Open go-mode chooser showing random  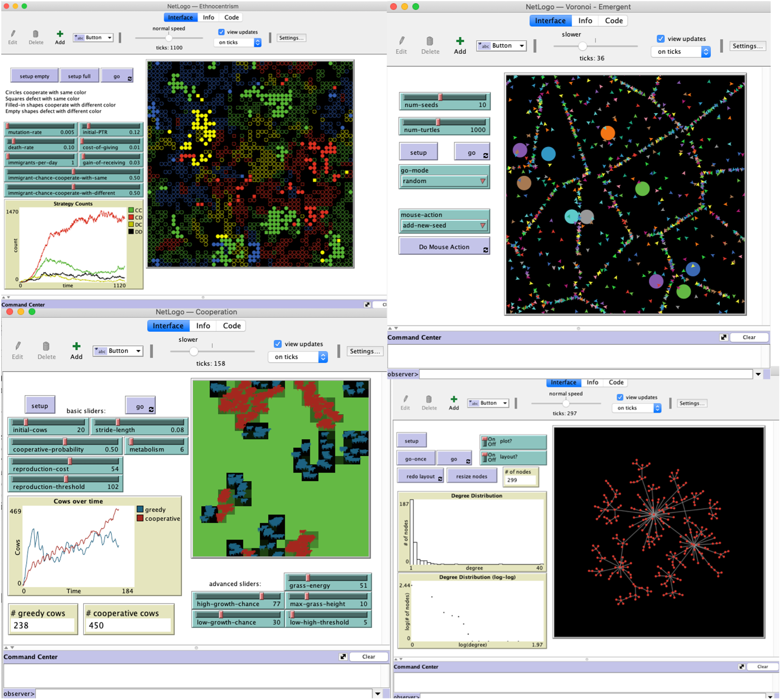[x=444, y=181]
